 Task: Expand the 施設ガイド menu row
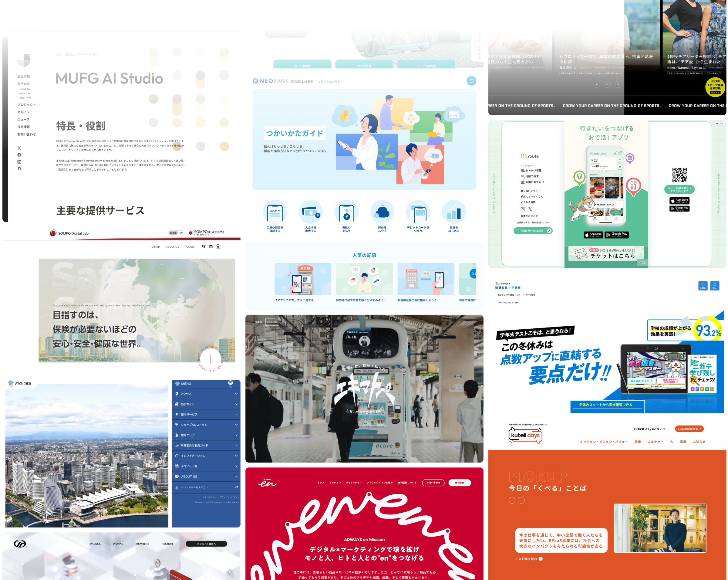coord(206,404)
